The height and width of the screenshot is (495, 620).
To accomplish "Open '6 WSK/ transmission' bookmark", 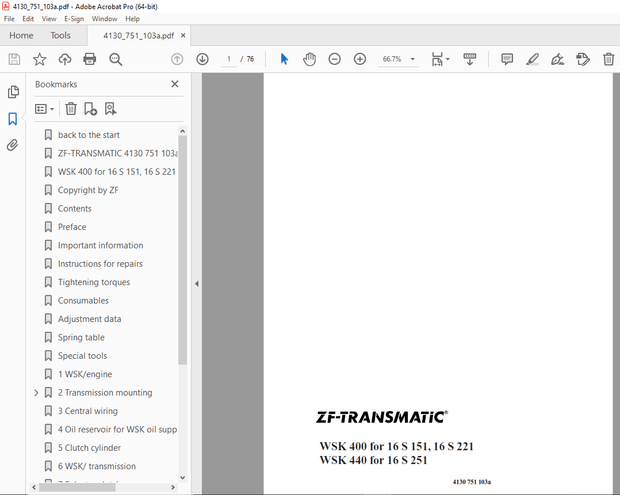I will pos(96,466).
